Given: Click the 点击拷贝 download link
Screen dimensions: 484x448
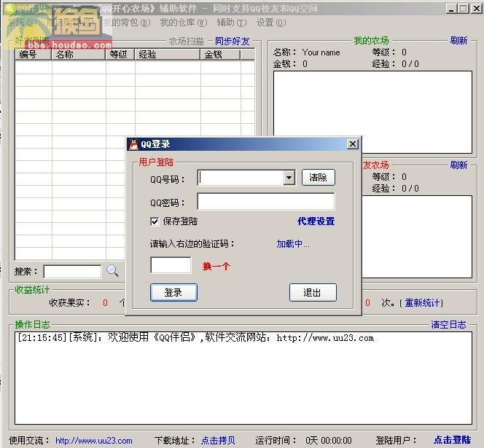Looking at the screenshot, I should coord(218,440).
